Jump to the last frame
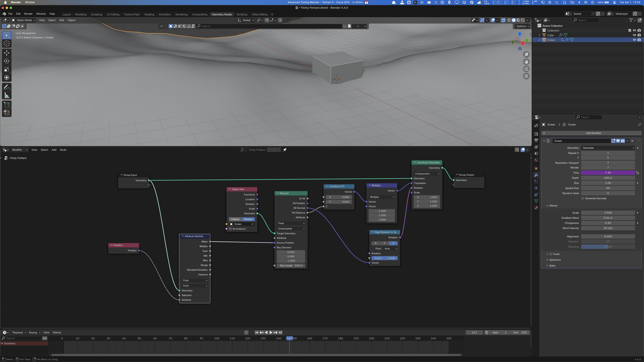The width and height of the screenshot is (644, 362). [x=280, y=333]
